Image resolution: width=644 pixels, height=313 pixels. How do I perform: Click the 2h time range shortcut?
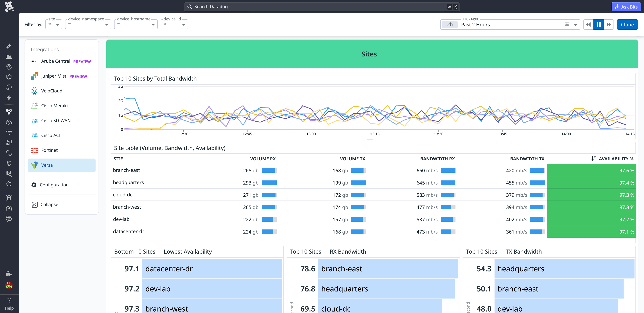click(x=450, y=25)
